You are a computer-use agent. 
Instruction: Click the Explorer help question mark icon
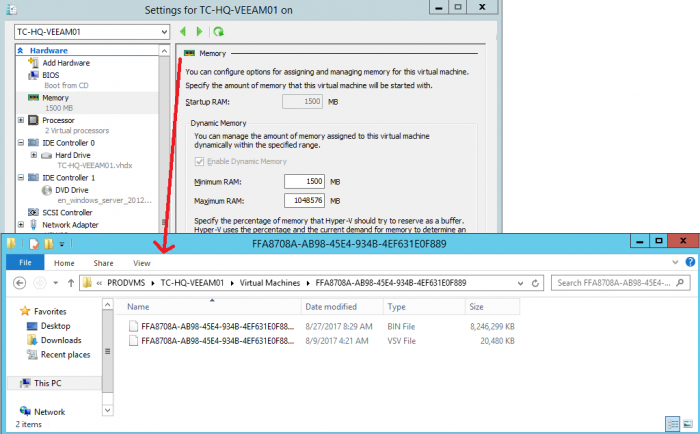[x=688, y=263]
